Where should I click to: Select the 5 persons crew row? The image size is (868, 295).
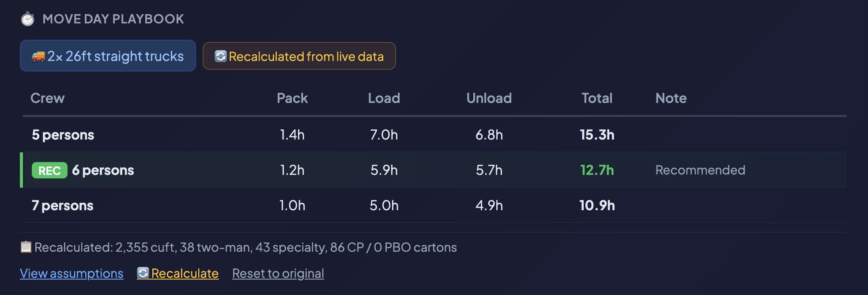(x=434, y=135)
